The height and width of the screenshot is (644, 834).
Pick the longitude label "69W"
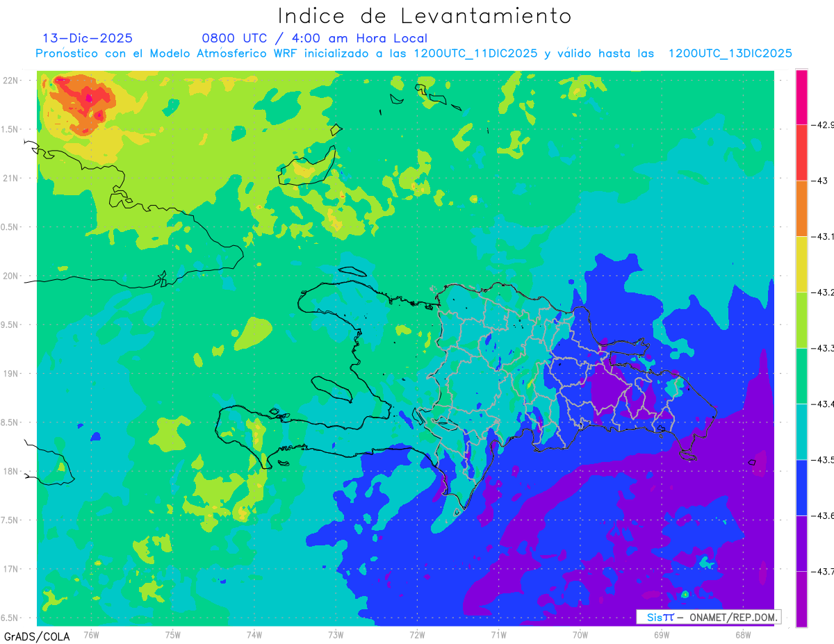click(662, 634)
